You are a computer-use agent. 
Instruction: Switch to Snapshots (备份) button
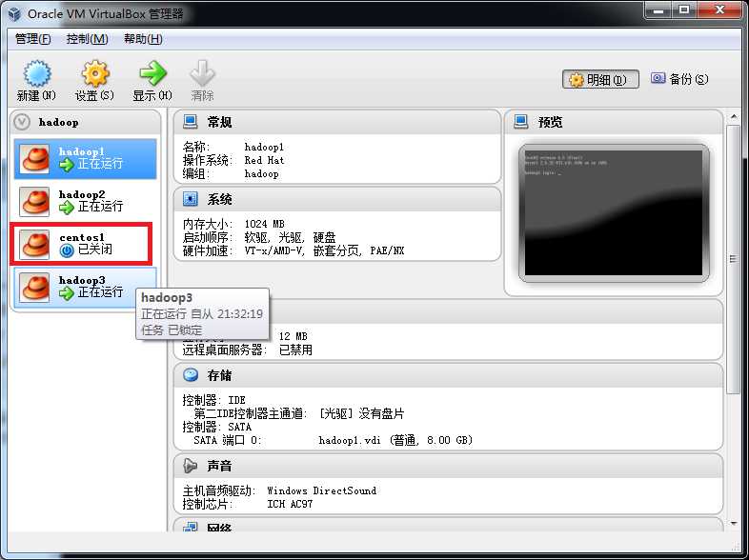pyautogui.click(x=679, y=79)
